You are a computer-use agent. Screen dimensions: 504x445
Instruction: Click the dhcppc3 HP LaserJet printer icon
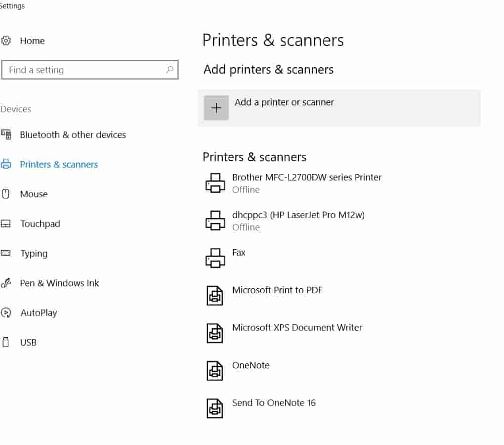click(215, 221)
